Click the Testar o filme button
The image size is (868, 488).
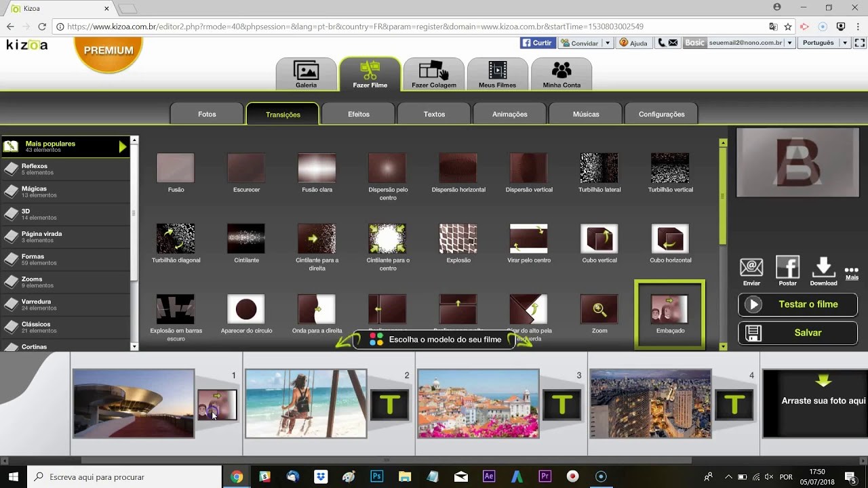click(797, 304)
